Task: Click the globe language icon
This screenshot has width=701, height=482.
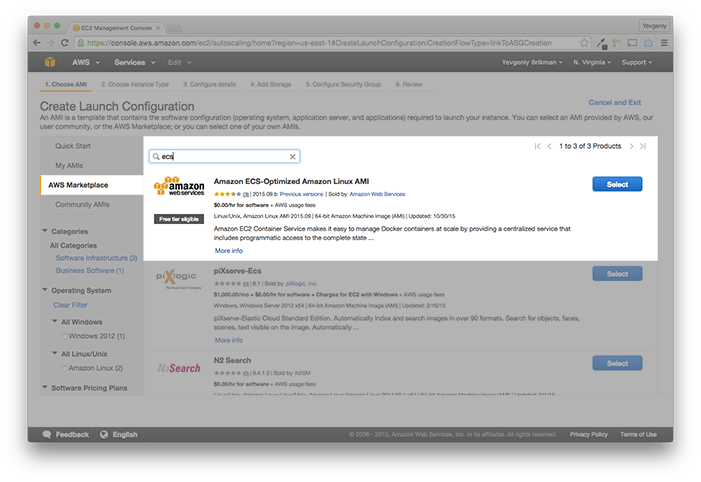Action: click(x=104, y=434)
